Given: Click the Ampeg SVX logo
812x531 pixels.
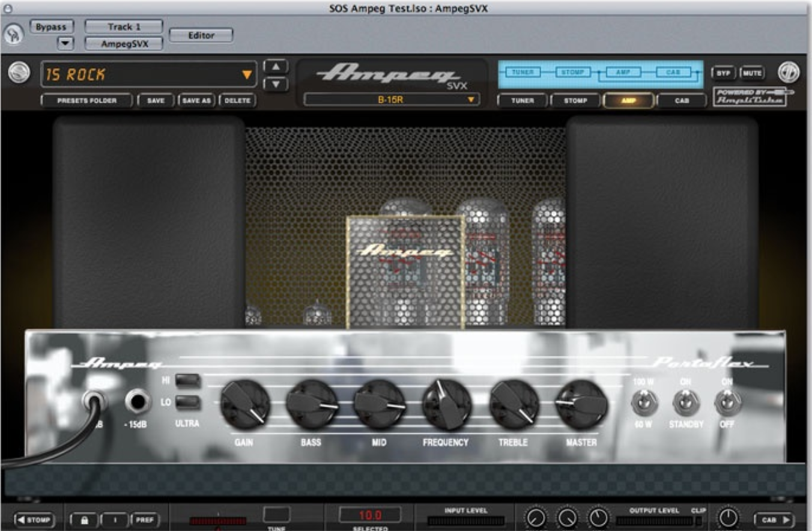Looking at the screenshot, I should pos(390,76).
